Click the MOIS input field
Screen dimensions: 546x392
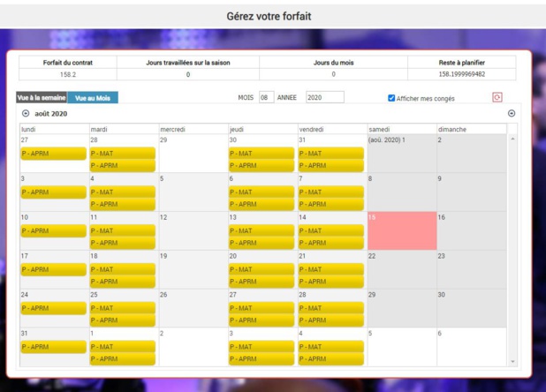click(265, 98)
